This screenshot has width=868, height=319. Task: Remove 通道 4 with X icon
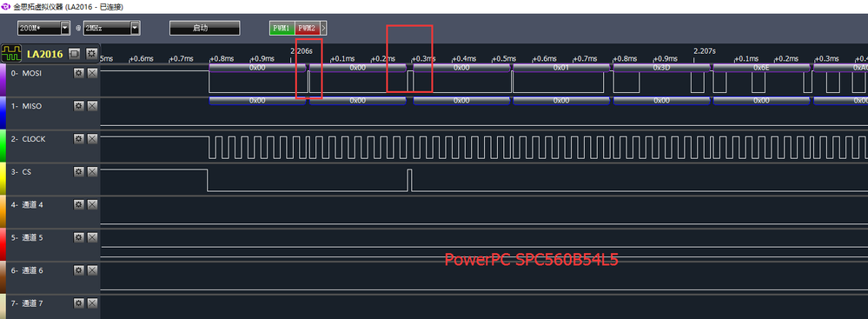click(92, 204)
